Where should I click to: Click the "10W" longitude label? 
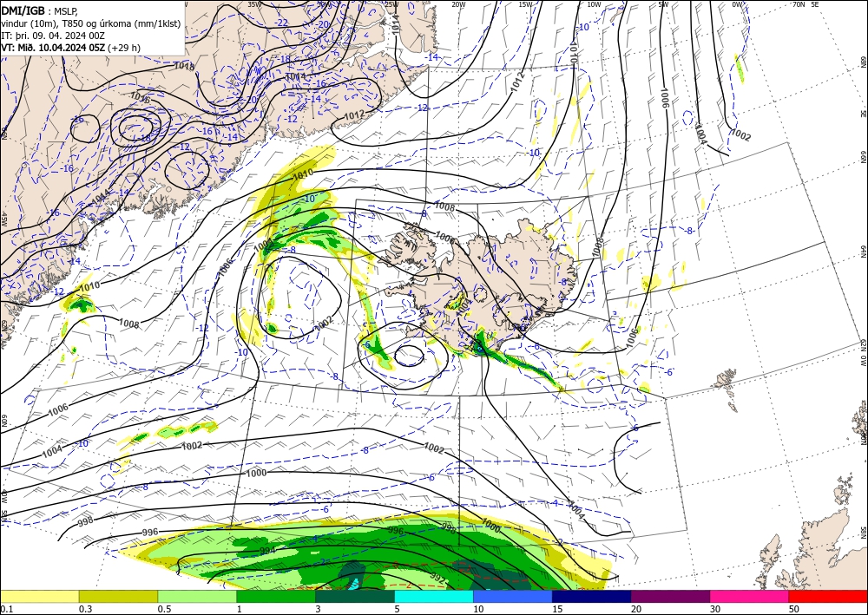coord(594,4)
